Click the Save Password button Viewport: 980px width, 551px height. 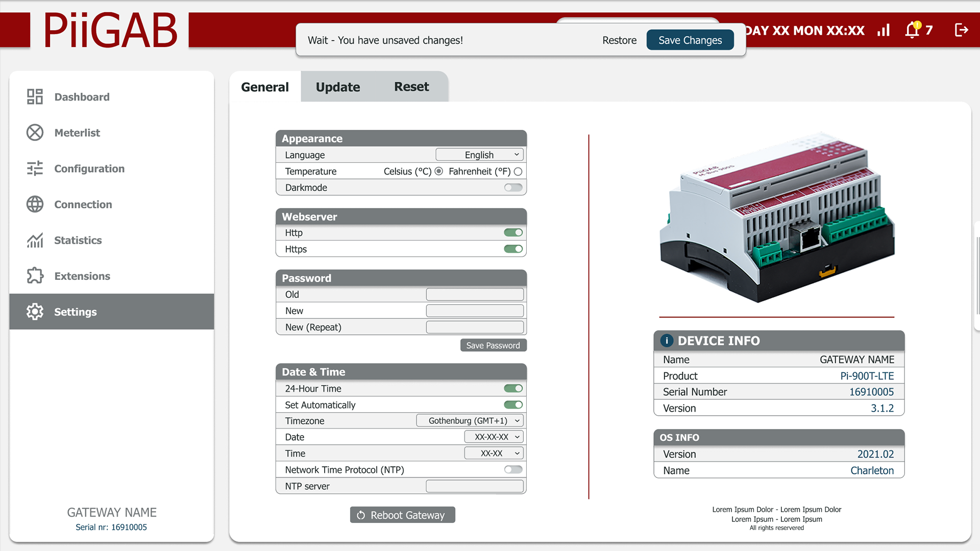pyautogui.click(x=493, y=345)
